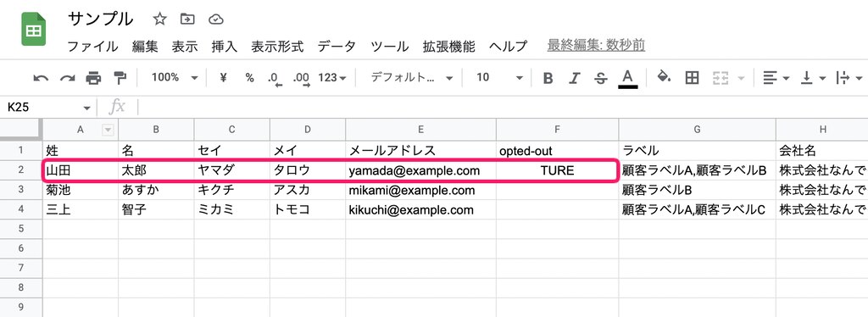Open the データ menu
This screenshot has width=868, height=317.
click(337, 47)
